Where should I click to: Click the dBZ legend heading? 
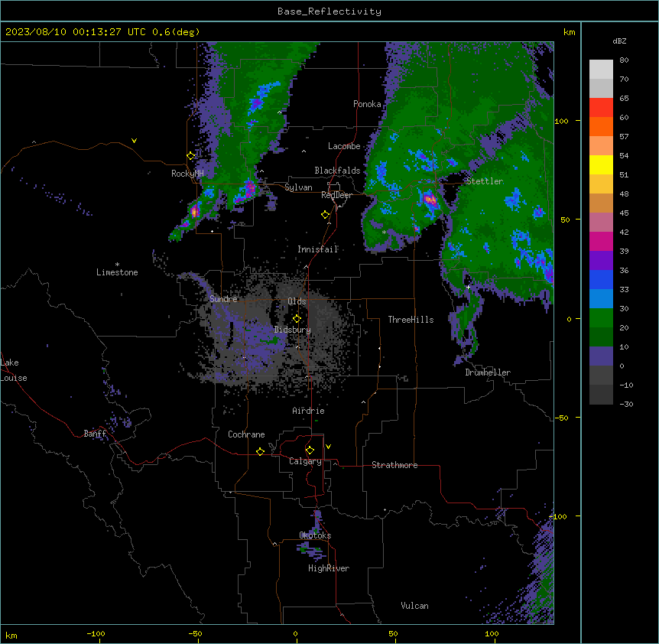(619, 41)
